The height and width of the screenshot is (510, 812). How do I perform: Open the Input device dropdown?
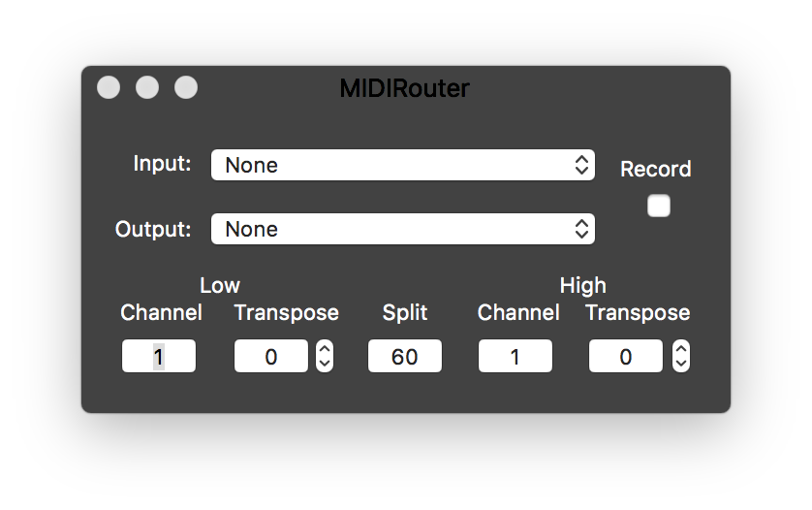click(x=402, y=166)
